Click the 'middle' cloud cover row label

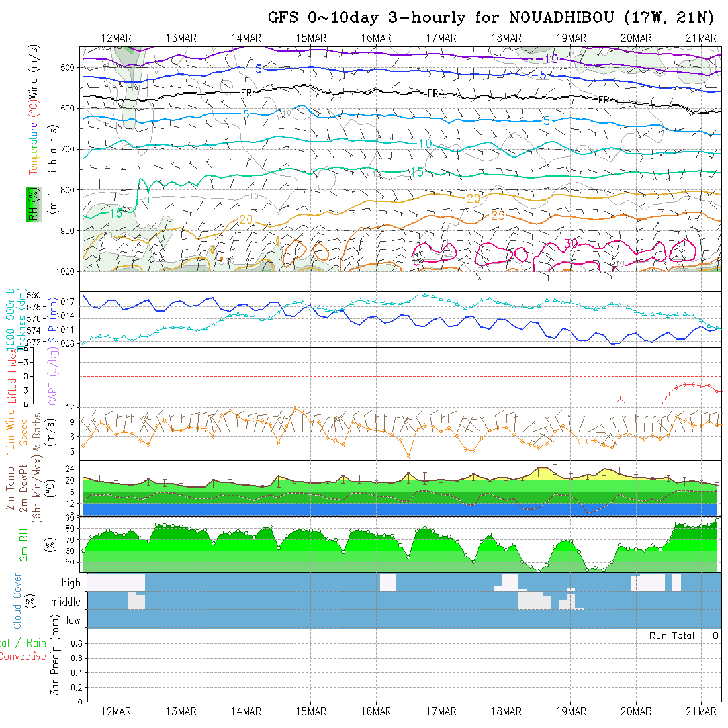pos(66,602)
